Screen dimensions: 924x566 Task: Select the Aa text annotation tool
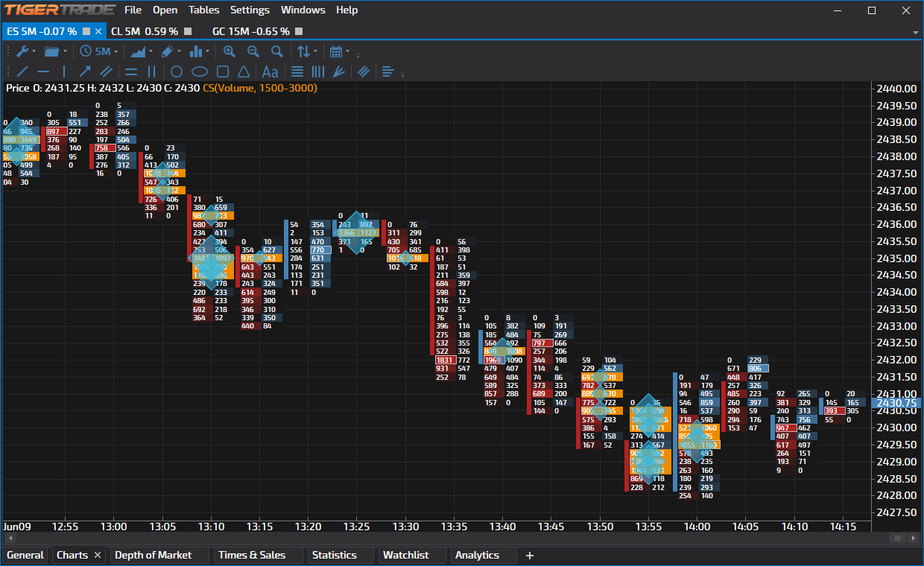(270, 71)
